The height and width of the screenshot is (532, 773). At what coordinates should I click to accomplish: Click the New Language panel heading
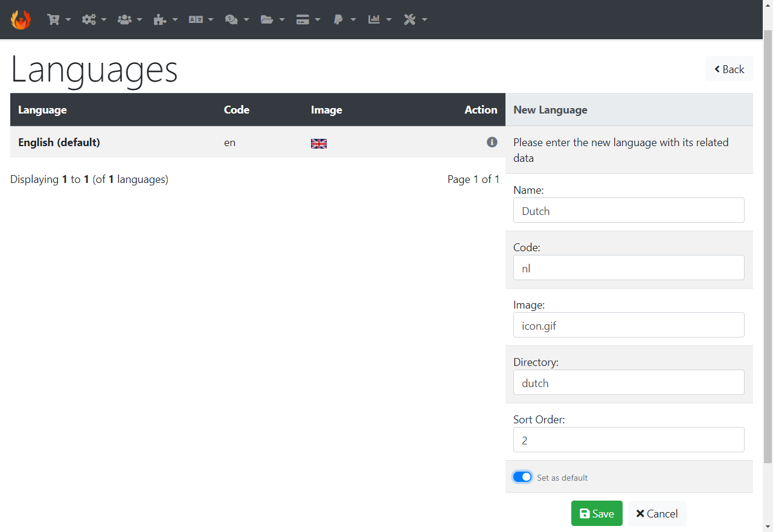pos(550,110)
